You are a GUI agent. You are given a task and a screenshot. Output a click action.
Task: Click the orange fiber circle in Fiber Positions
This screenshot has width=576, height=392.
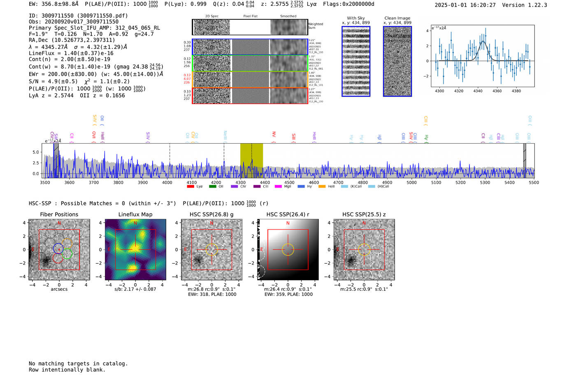67,244
